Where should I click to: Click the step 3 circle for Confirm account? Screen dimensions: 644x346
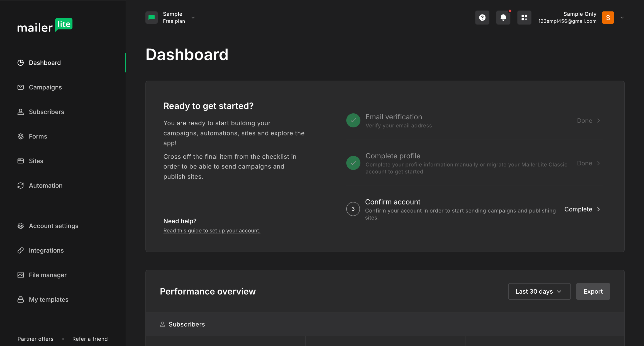pyautogui.click(x=353, y=209)
